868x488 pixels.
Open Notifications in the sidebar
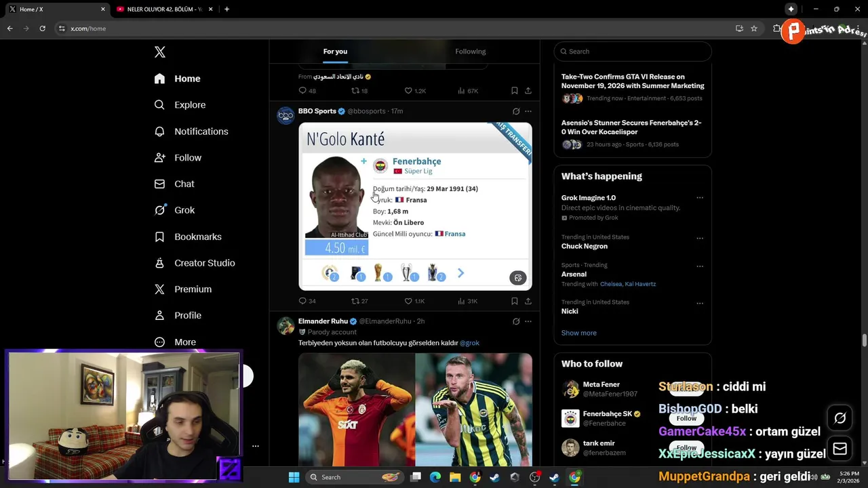tap(191, 131)
